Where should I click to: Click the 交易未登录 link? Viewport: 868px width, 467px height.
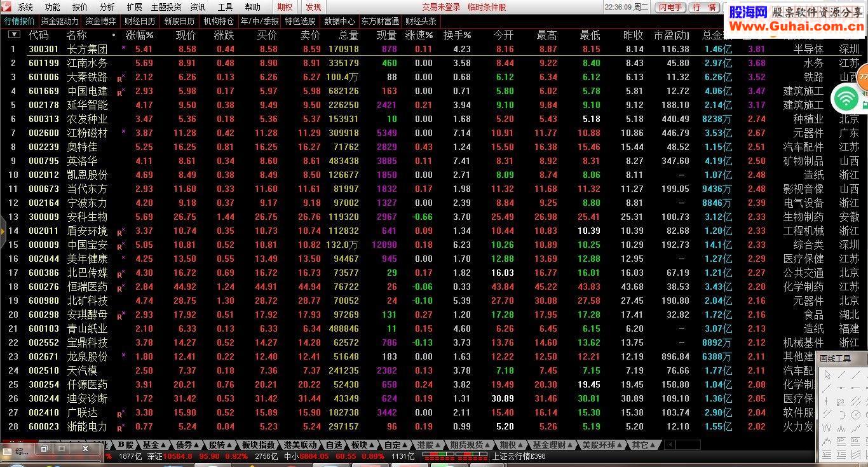[442, 7]
